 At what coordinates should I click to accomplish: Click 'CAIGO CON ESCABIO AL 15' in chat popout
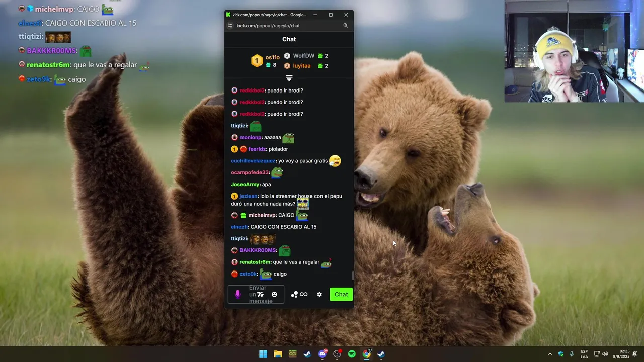[x=283, y=227]
